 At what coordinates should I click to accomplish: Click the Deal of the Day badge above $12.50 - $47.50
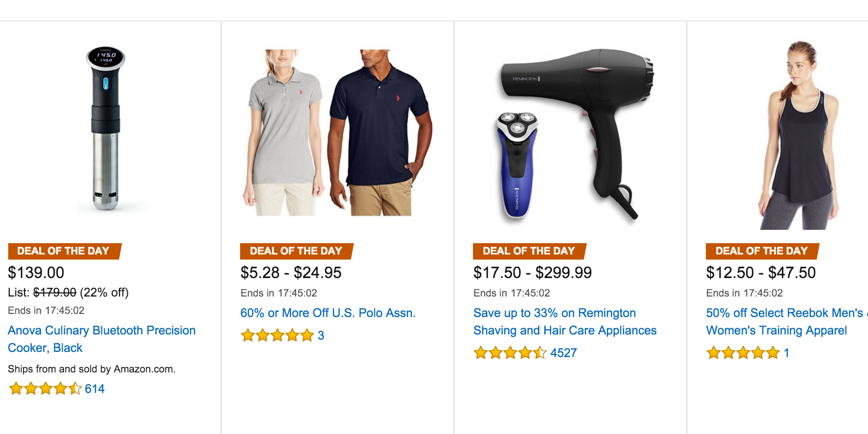coord(763,251)
